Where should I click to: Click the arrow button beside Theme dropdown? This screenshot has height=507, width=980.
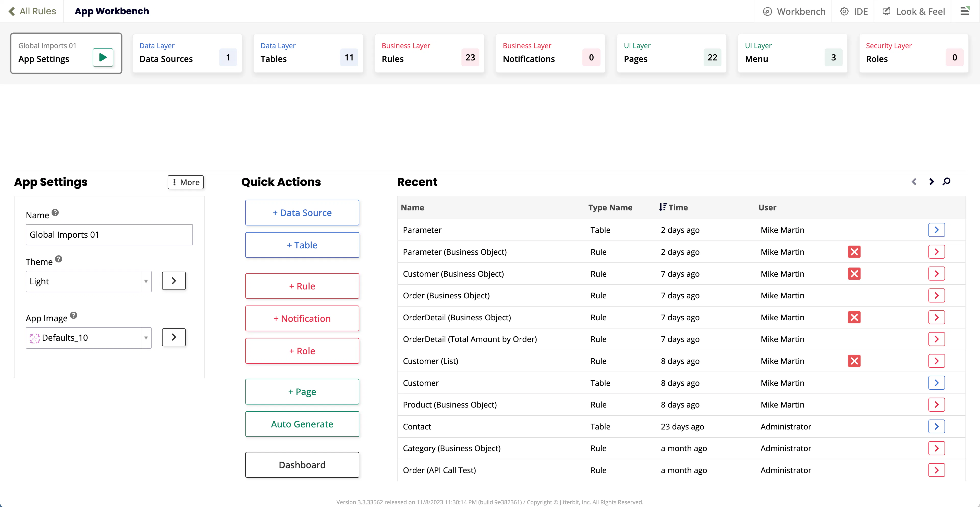coord(174,281)
